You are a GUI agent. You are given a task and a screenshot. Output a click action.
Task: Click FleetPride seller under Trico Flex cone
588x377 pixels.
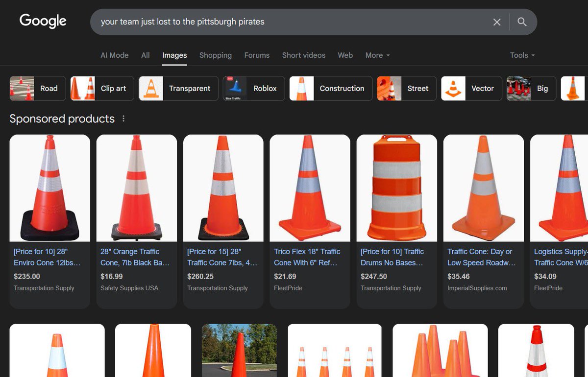coord(288,288)
